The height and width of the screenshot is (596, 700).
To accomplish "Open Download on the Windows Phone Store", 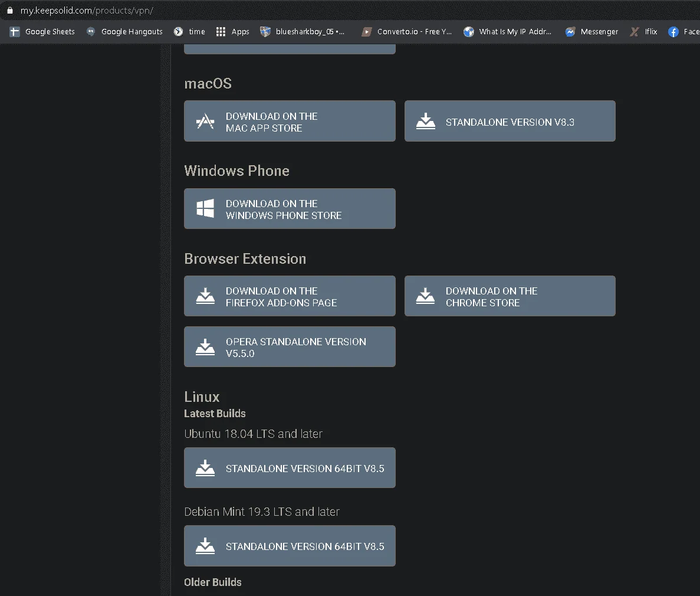I will pos(290,209).
